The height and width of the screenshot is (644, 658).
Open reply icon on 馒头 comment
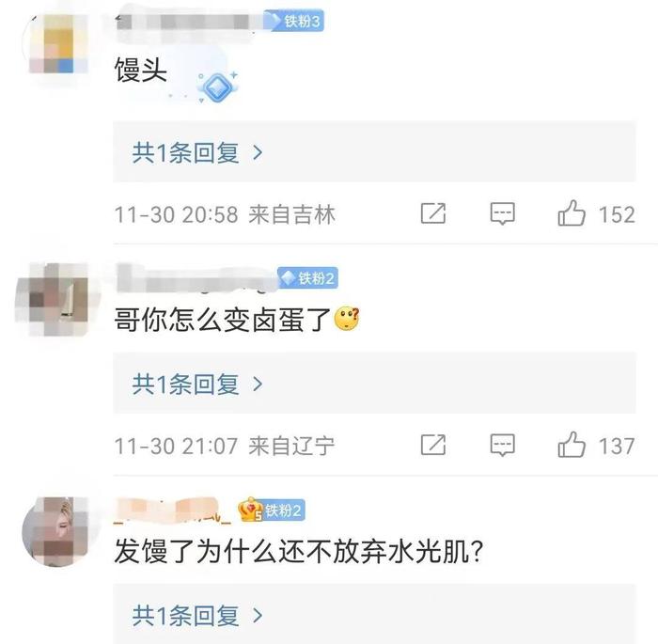click(502, 213)
